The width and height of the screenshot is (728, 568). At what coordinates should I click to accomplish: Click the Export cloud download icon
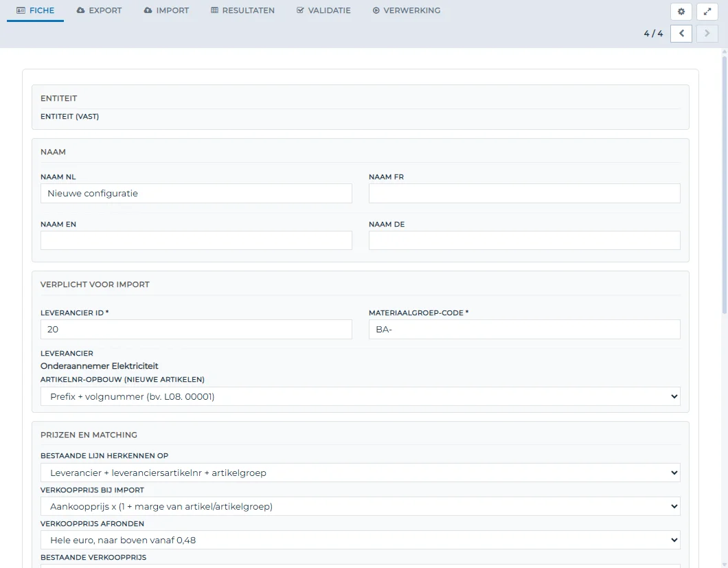point(81,10)
